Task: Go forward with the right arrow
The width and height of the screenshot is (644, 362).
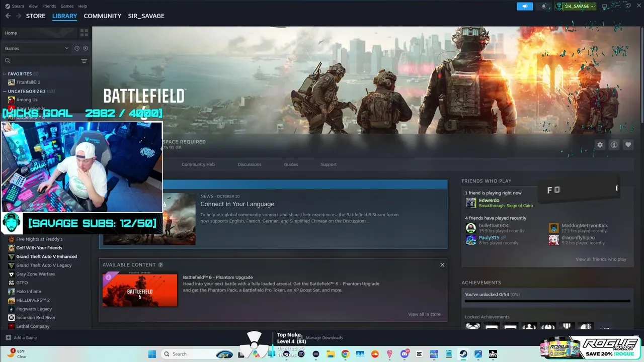Action: point(19,16)
